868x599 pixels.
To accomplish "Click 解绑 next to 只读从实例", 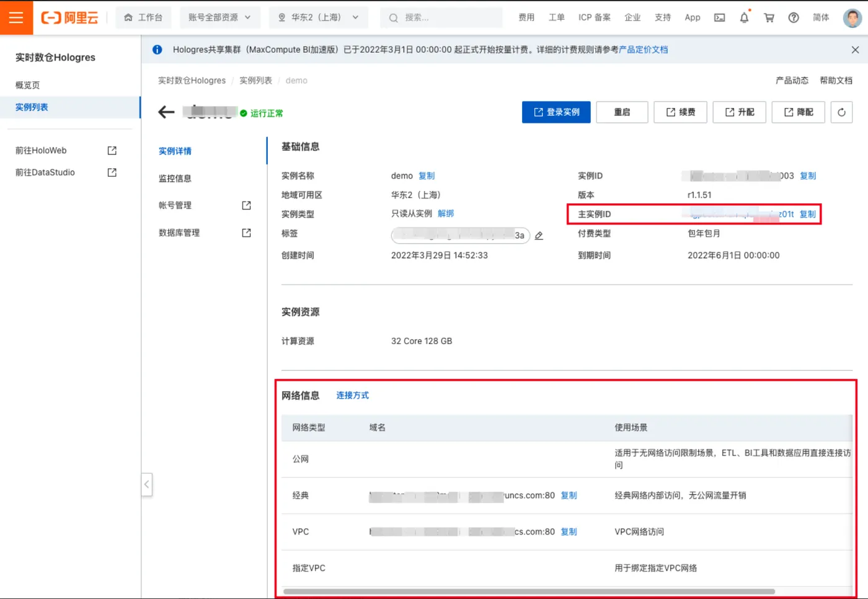I will 446,213.
